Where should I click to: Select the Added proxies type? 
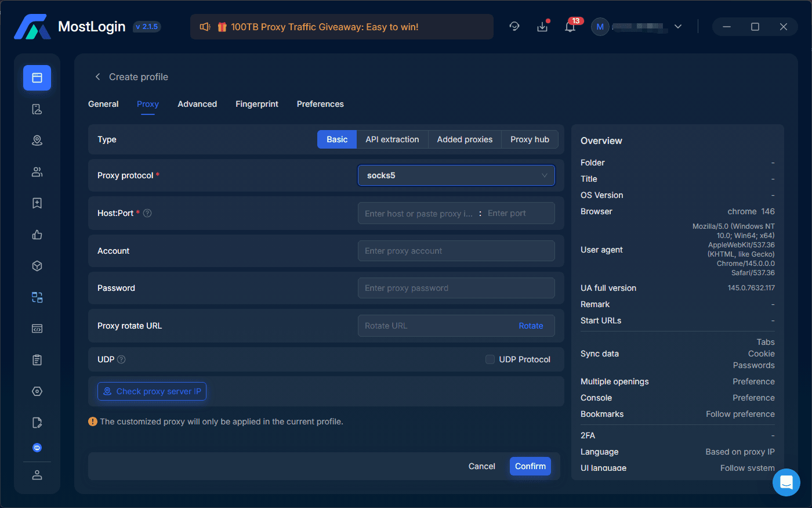[465, 139]
